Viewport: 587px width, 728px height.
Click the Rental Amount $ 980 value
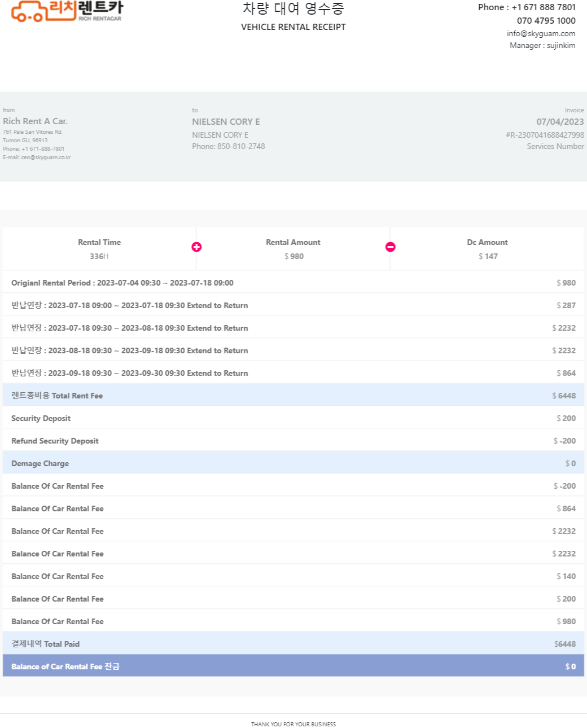coord(293,256)
